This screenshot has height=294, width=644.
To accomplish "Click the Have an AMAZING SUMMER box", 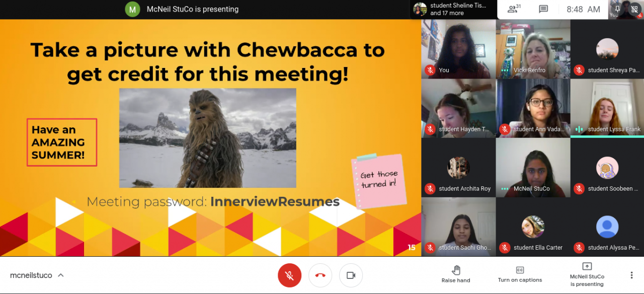I will [x=62, y=142].
